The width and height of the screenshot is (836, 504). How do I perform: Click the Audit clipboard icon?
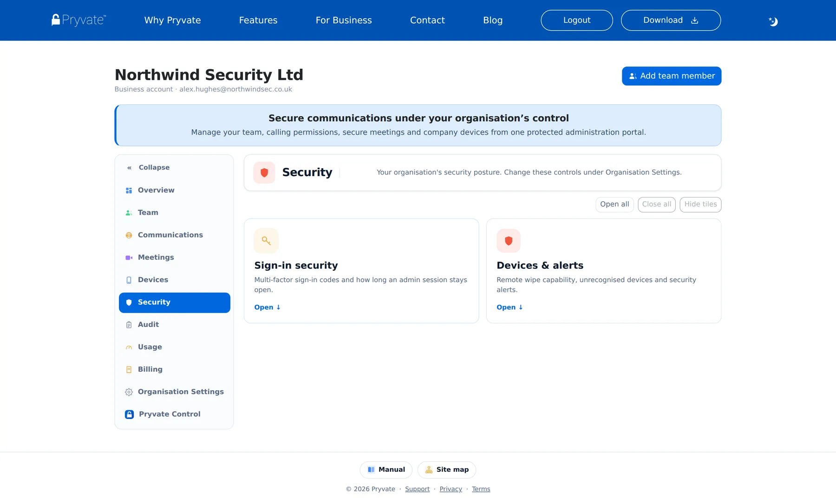[x=129, y=325]
